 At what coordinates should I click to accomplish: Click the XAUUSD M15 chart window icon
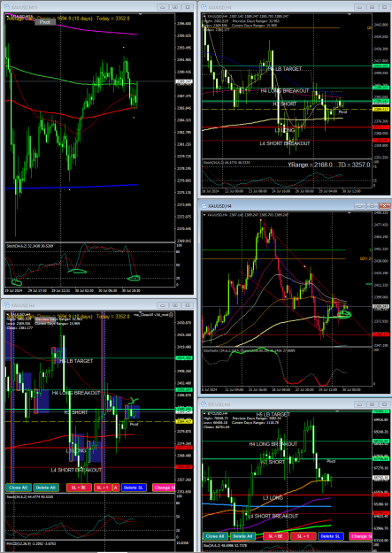pyautogui.click(x=7, y=7)
